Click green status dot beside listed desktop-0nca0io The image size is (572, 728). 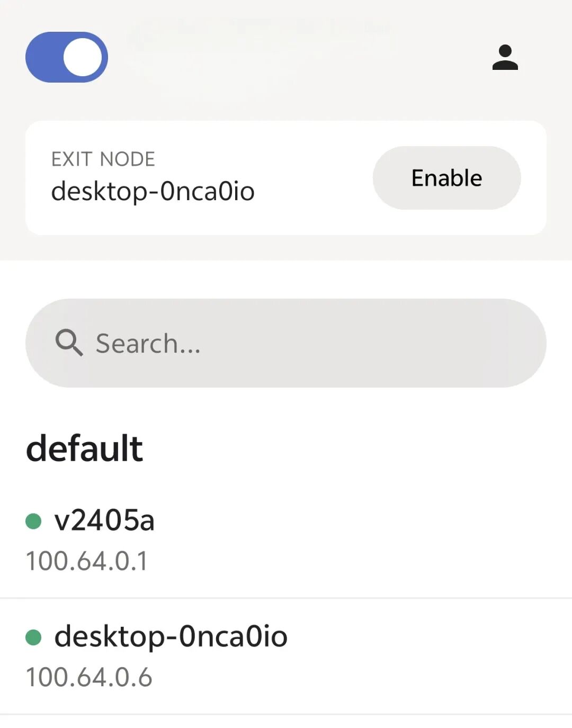[x=33, y=637]
